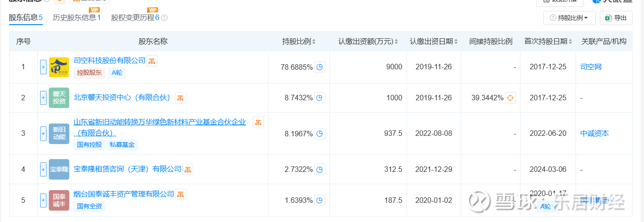Open 司空科技股份有限公司 shareholder link
Screen dimensions: 644x222
coord(109,61)
